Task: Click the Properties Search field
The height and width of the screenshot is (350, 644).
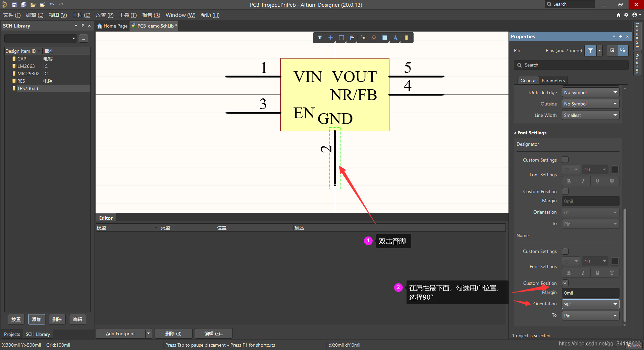Action: (x=571, y=65)
